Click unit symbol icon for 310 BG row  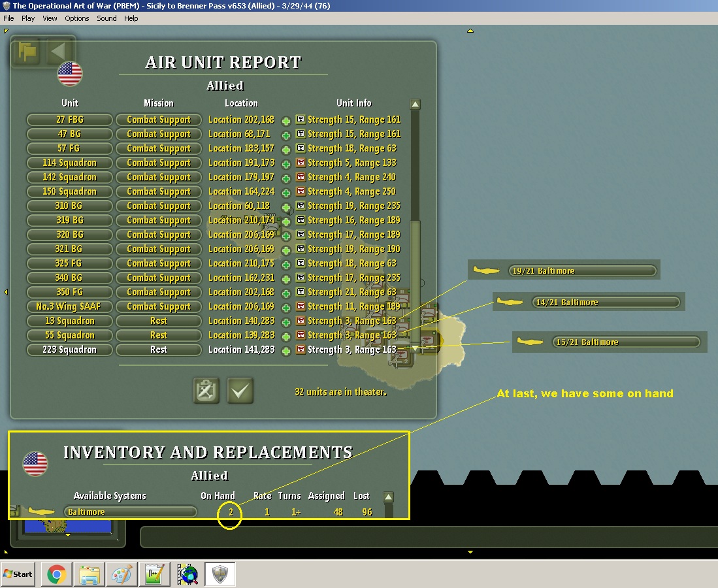301,206
